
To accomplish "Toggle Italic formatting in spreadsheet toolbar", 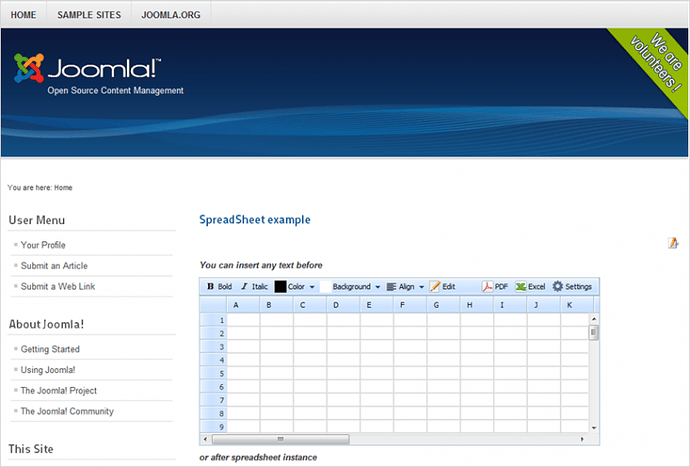I will point(254,287).
